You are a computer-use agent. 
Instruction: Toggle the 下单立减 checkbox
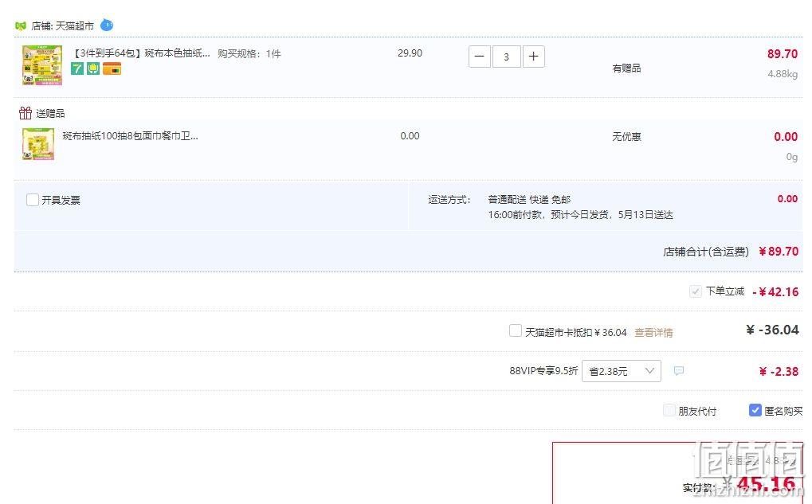695,291
